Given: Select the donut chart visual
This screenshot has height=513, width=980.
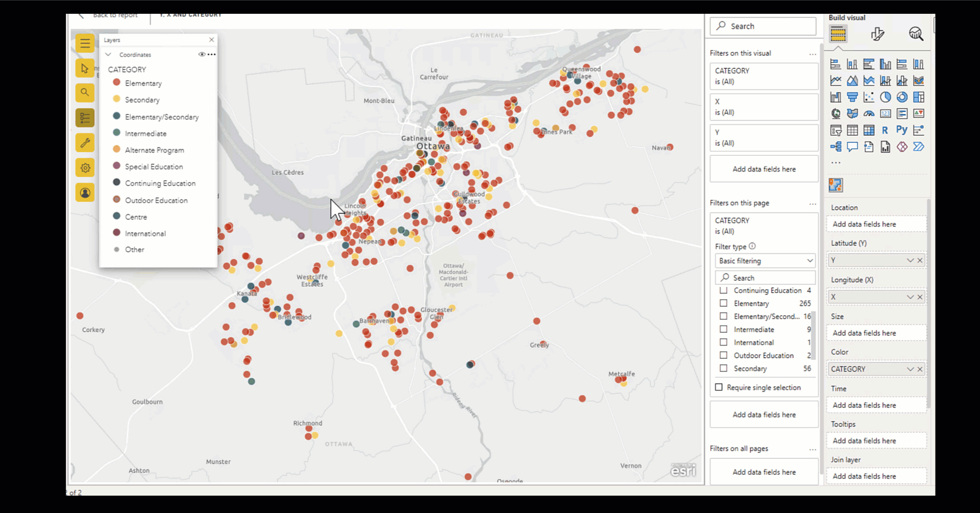Looking at the screenshot, I should [902, 97].
